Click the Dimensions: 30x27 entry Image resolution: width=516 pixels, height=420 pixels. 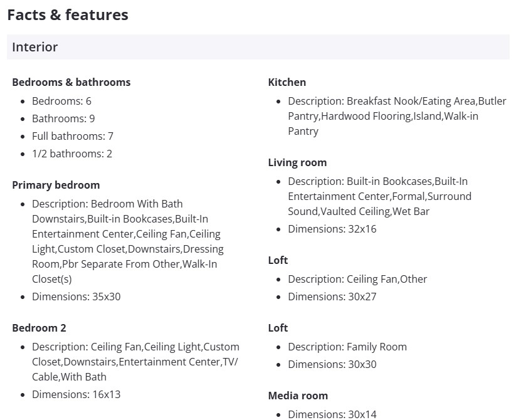coord(332,297)
